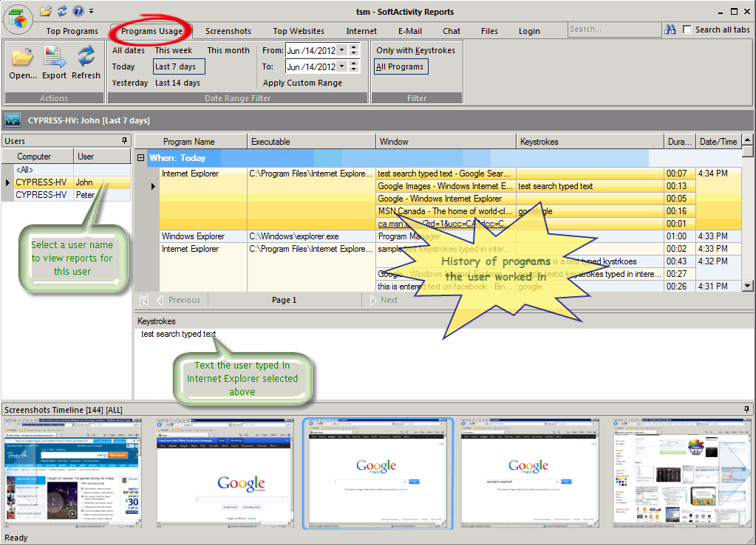Open the To date calendar dropdown

click(342, 66)
